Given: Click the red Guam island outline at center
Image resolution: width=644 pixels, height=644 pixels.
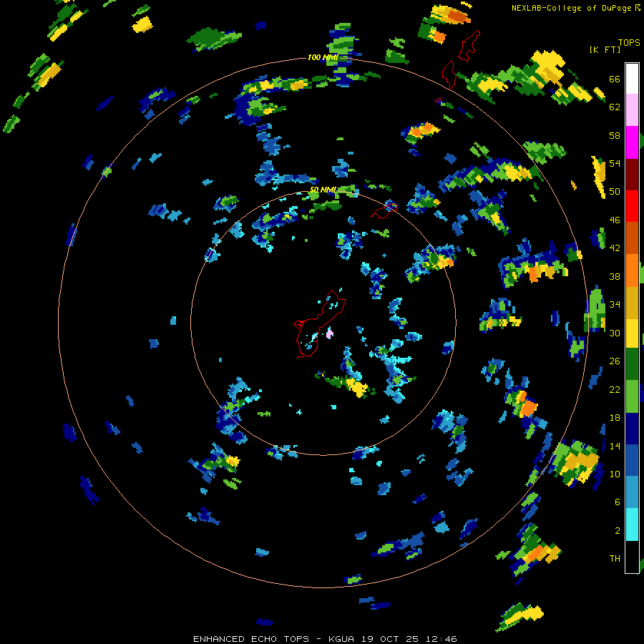Looking at the screenshot, I should [x=320, y=324].
